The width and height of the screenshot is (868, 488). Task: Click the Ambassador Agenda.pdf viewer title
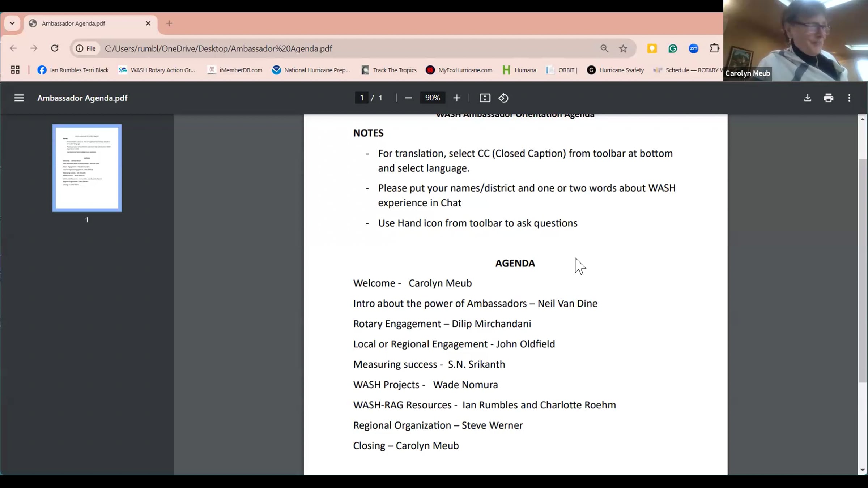[82, 98]
